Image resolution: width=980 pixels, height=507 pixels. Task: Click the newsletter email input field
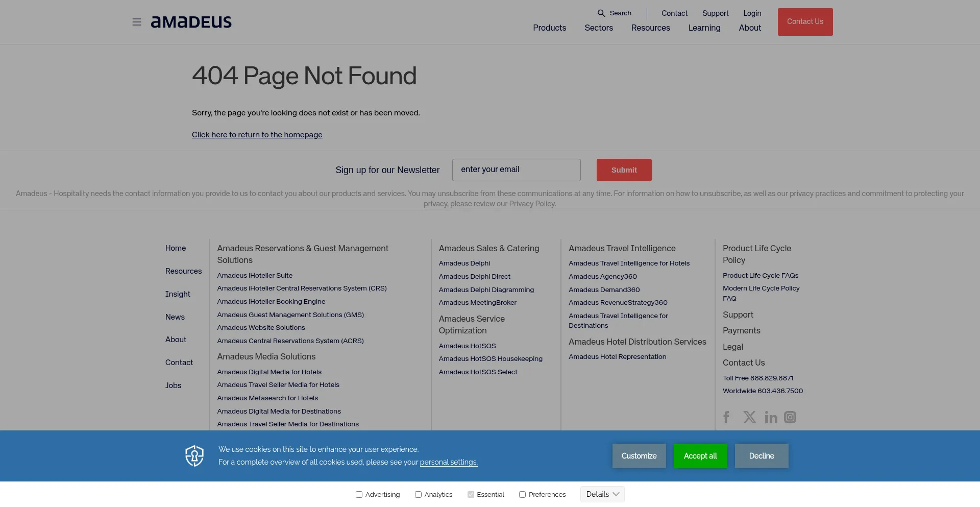tap(516, 170)
